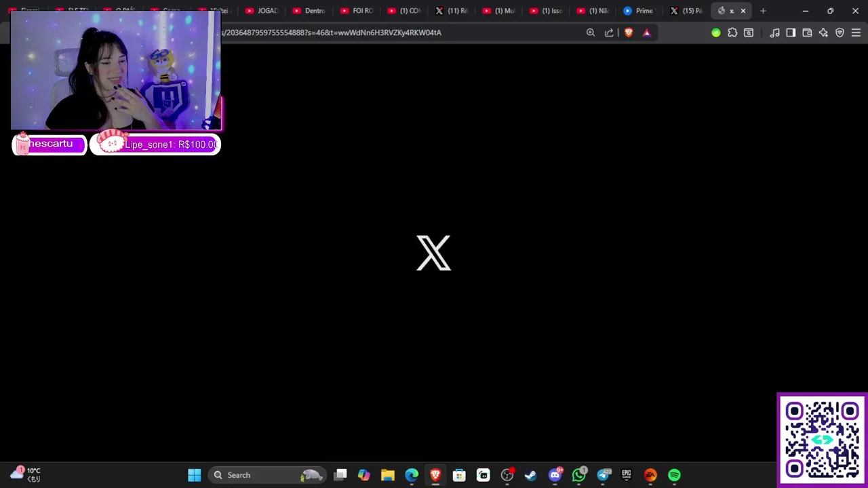Switch to the (1) Isso YouTube tab
The height and width of the screenshot is (488, 868).
pyautogui.click(x=547, y=11)
